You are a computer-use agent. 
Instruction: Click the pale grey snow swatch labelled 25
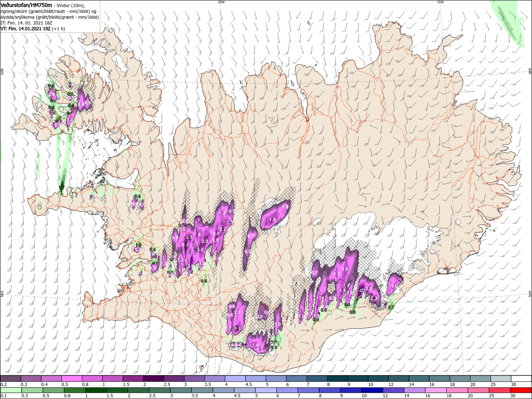[x=501, y=379]
